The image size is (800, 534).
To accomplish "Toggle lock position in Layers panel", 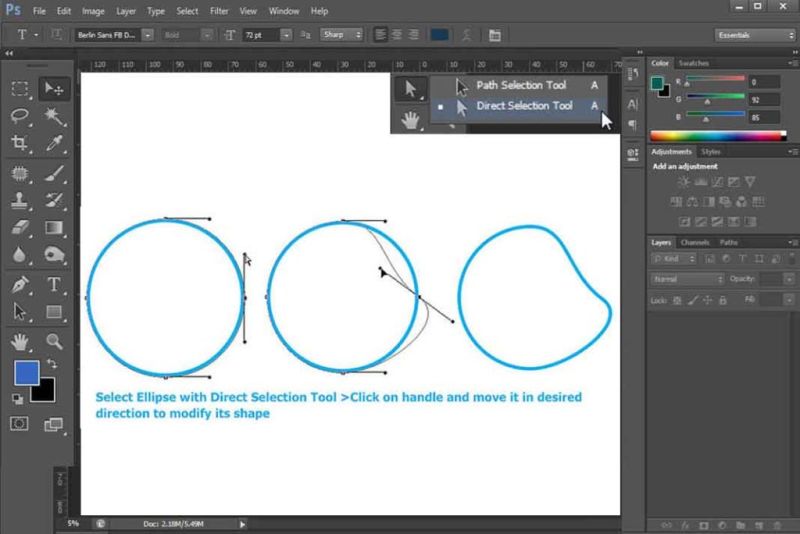I will 708,300.
